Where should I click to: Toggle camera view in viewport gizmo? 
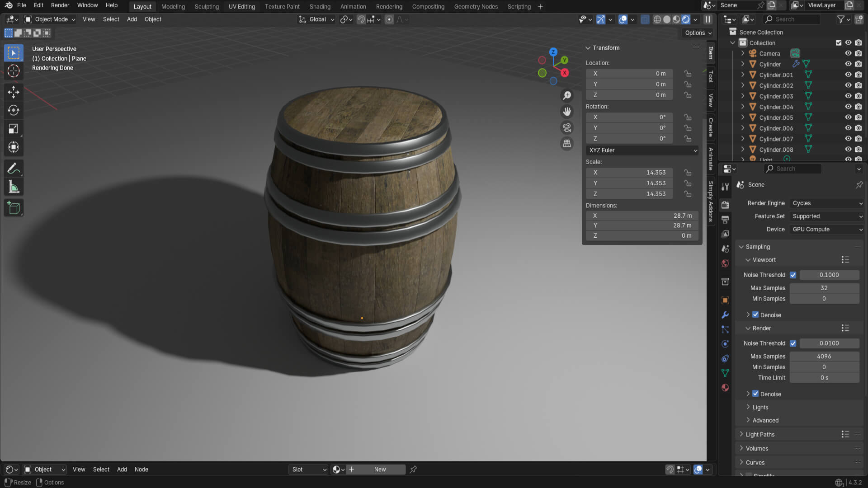coord(567,127)
